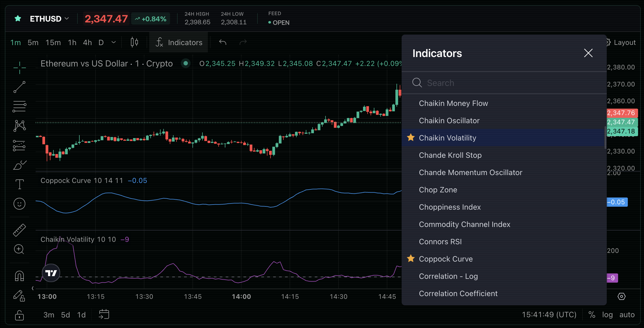Open the Layout settings
The height and width of the screenshot is (328, 644).
coord(621,42)
